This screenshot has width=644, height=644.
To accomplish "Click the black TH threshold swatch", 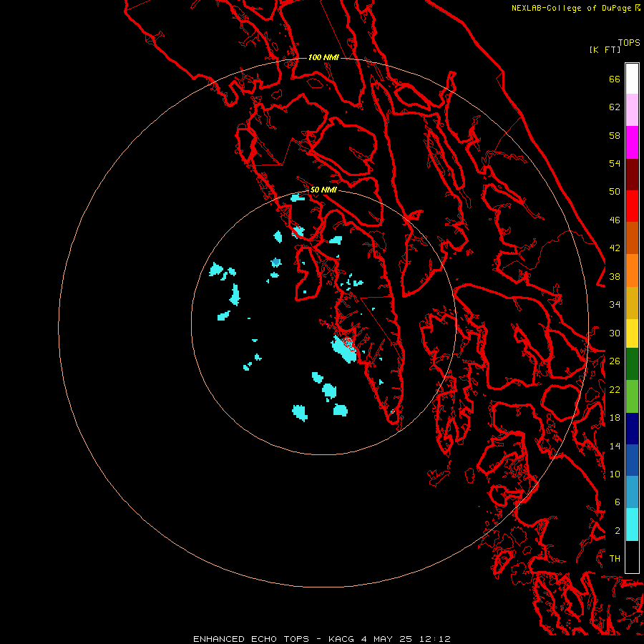I will [632, 557].
